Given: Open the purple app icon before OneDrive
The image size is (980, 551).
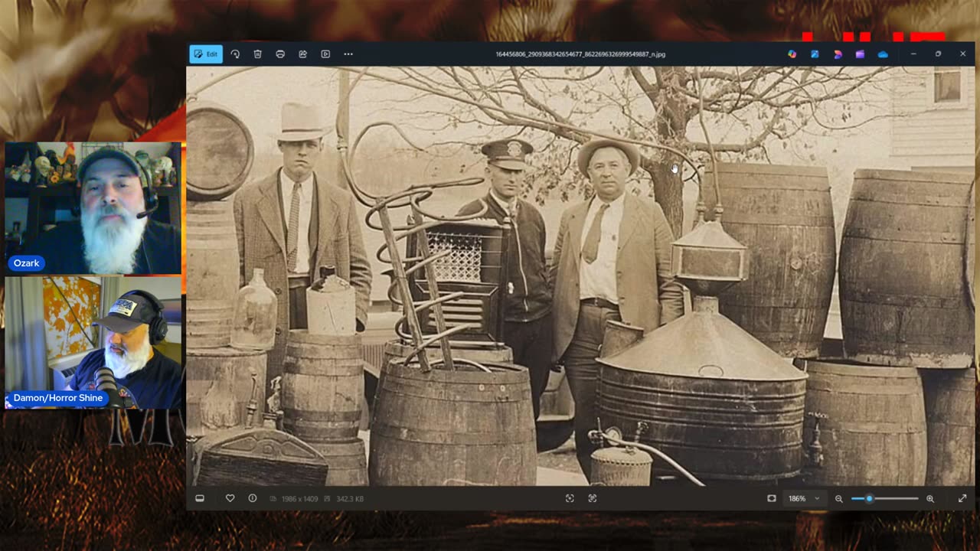Looking at the screenshot, I should pos(860,54).
